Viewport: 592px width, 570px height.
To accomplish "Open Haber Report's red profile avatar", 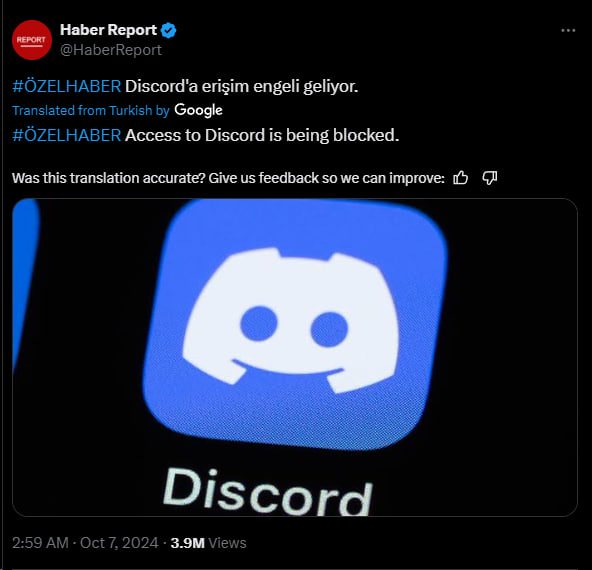I will point(32,40).
